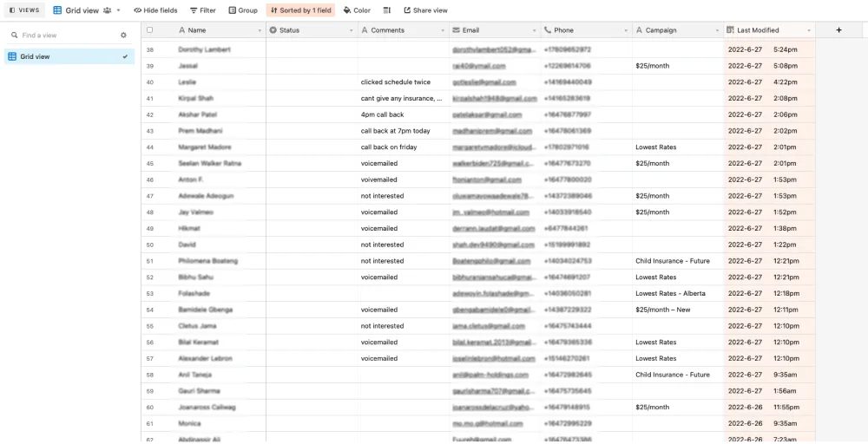This screenshot has height=444, width=868.
Task: Select the '4pm call back' comment cell
Action: click(404, 114)
